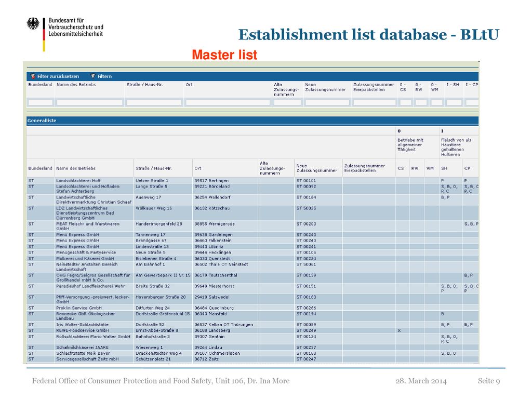Click city 06537 Kelbra OT Thürungen
The image size is (532, 399).
click(223, 325)
